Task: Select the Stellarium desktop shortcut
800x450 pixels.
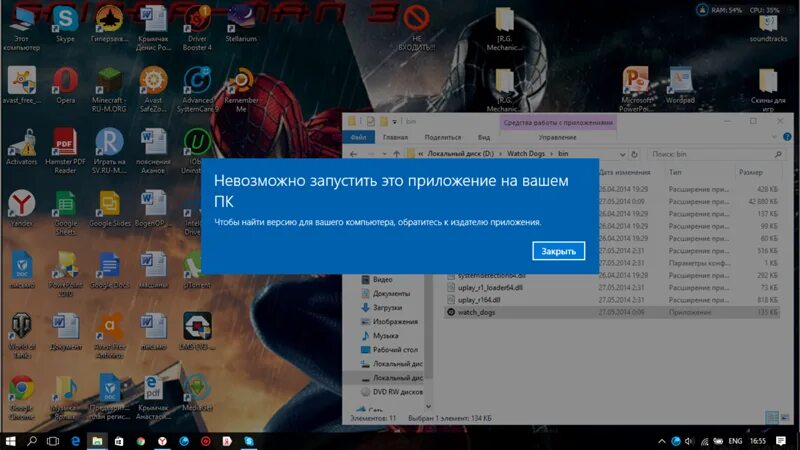Action: [x=241, y=24]
